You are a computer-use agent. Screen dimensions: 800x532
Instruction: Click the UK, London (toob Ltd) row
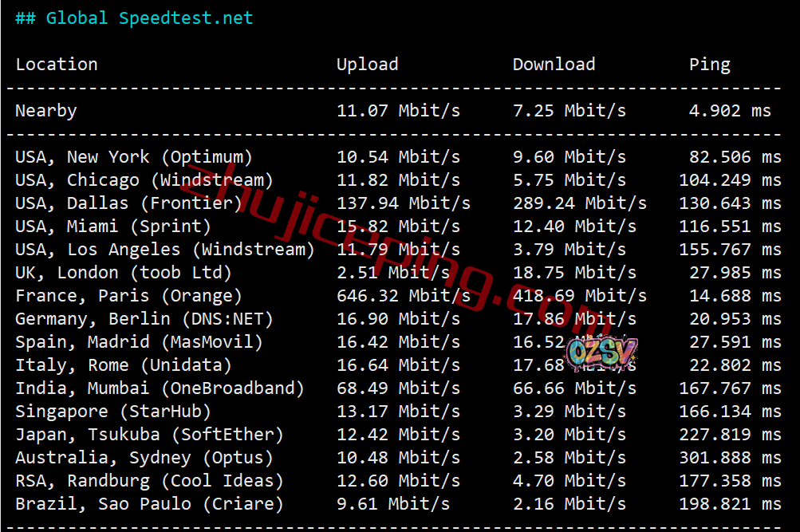[x=398, y=273]
